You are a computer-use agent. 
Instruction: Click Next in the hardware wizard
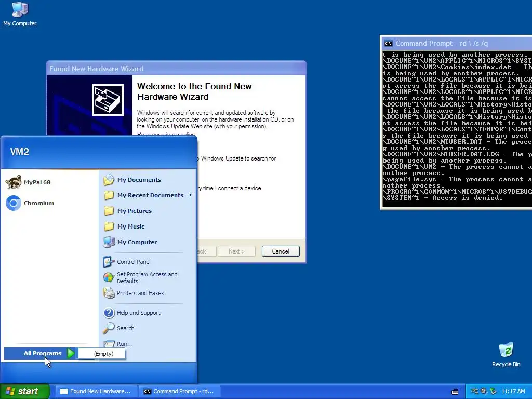click(x=236, y=251)
